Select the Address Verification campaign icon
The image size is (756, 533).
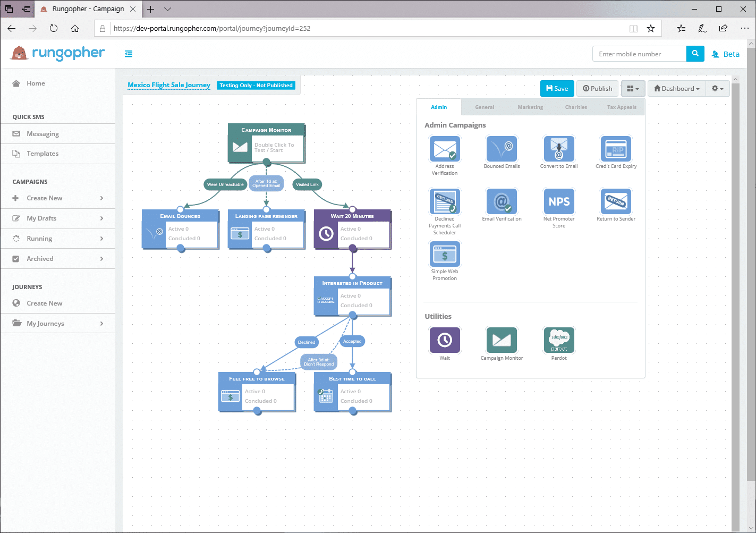[445, 149]
